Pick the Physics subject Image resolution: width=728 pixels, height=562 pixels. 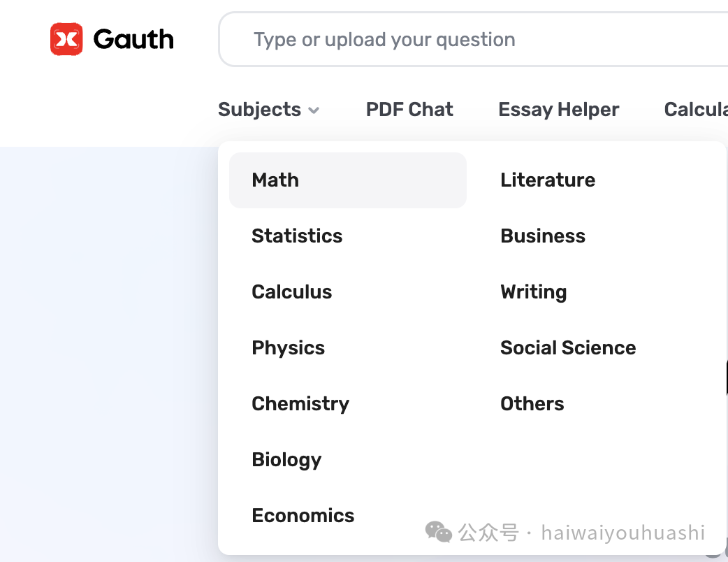click(x=348, y=348)
